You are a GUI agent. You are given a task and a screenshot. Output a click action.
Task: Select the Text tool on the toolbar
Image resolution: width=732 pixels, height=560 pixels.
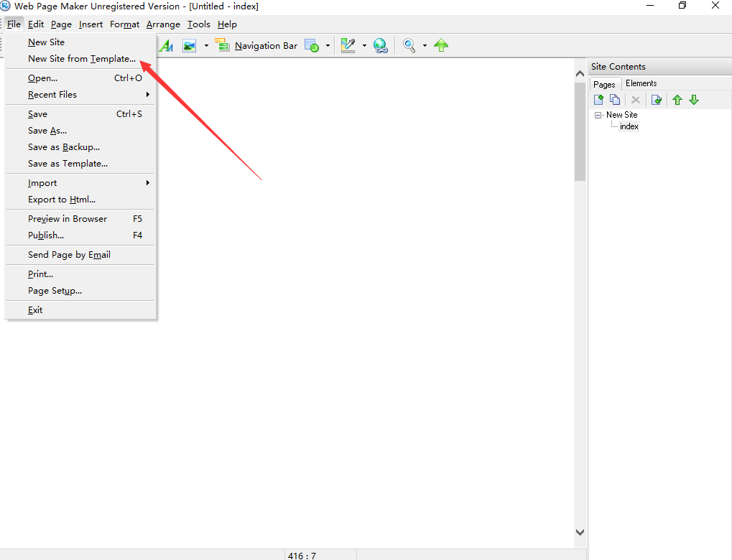pyautogui.click(x=167, y=45)
